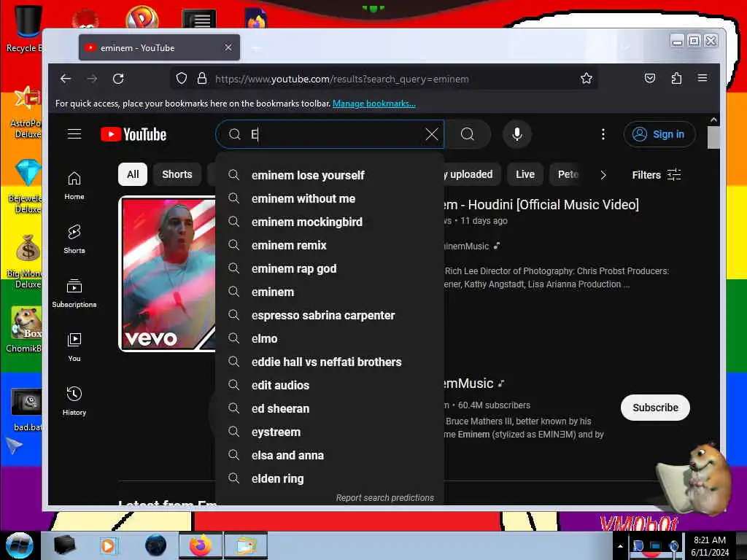Click the YouTube logo
Viewport: 747px width, 560px height.
coord(133,135)
